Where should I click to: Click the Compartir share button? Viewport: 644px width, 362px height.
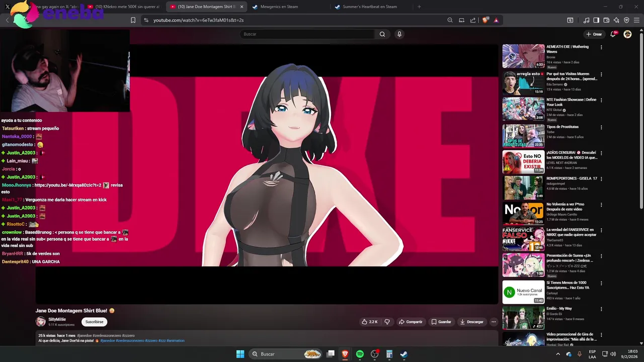click(410, 322)
